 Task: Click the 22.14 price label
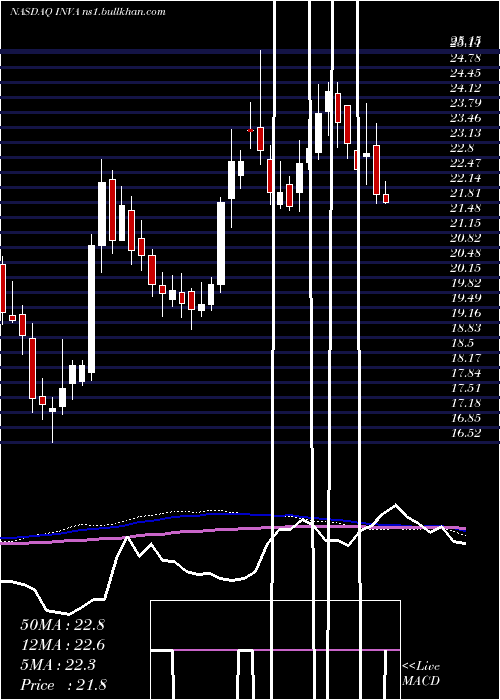(x=466, y=178)
